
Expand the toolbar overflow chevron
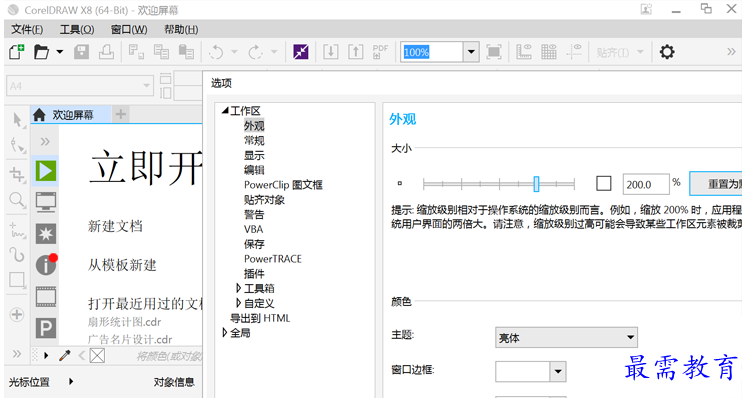(x=731, y=52)
